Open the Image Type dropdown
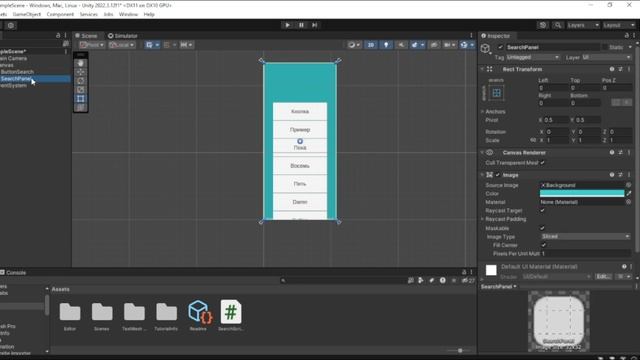The height and width of the screenshot is (360, 640). (585, 236)
